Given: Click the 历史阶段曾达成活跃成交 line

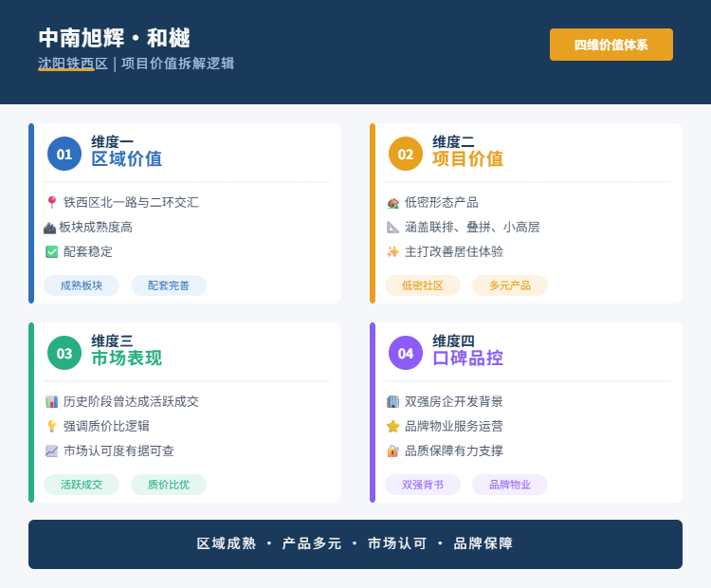Looking at the screenshot, I should pyautogui.click(x=131, y=401).
